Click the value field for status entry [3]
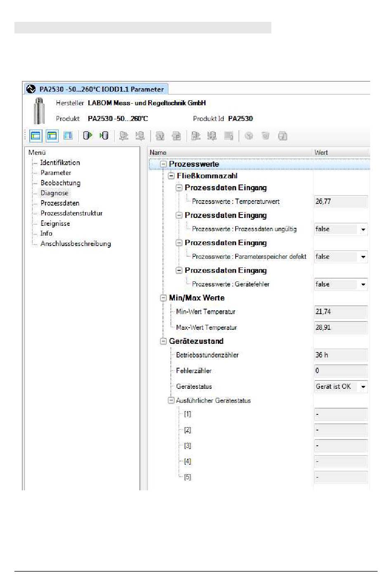 click(x=341, y=445)
